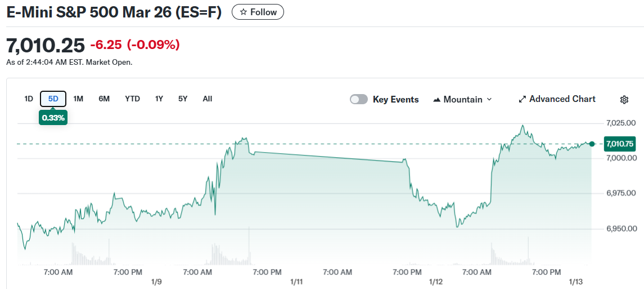Click the star icon in Follow button
644x289 pixels.
point(243,12)
